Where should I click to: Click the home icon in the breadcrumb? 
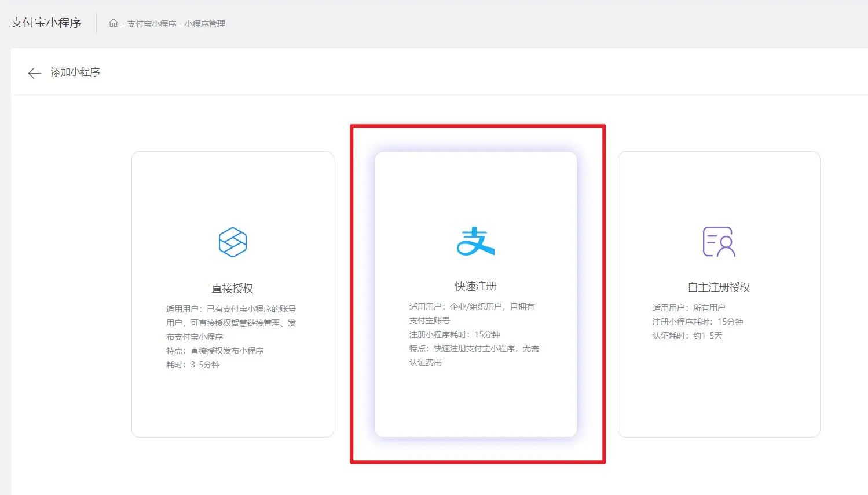pos(113,23)
